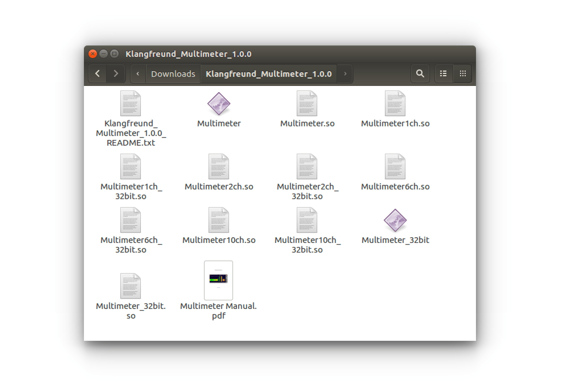Select the Multimeter1ch.so file
Screen dimensions: 569x392
pos(395,104)
